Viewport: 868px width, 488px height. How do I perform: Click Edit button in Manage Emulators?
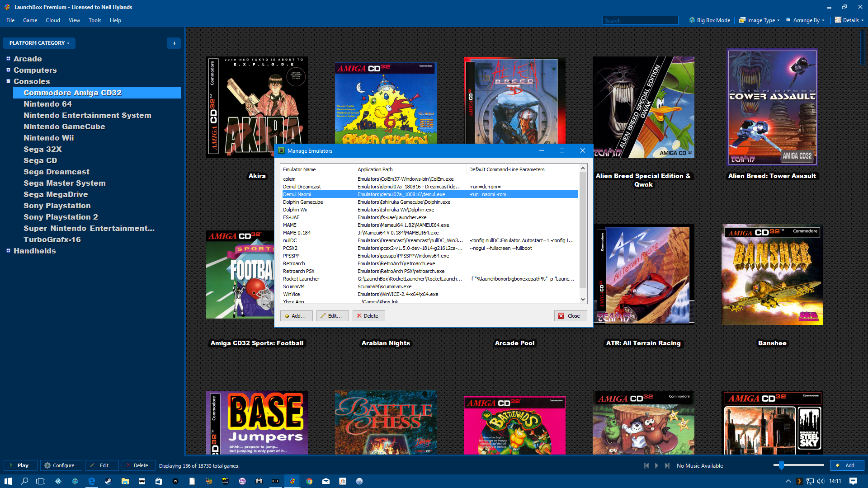point(332,316)
